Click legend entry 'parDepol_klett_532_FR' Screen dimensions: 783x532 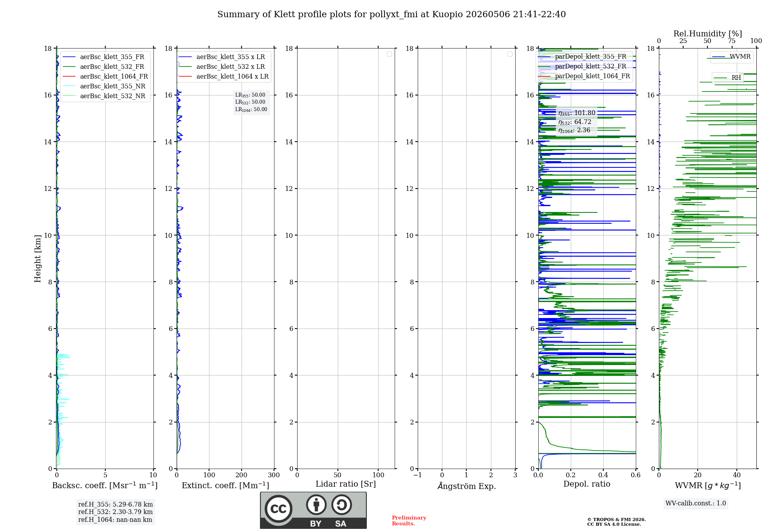click(x=591, y=66)
